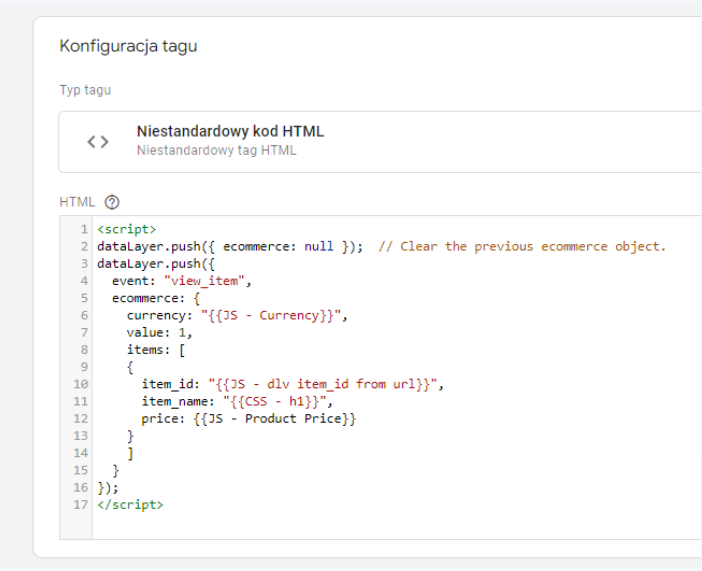
Task: Click the Clear the previous ecommerce object comment
Action: coord(522,247)
